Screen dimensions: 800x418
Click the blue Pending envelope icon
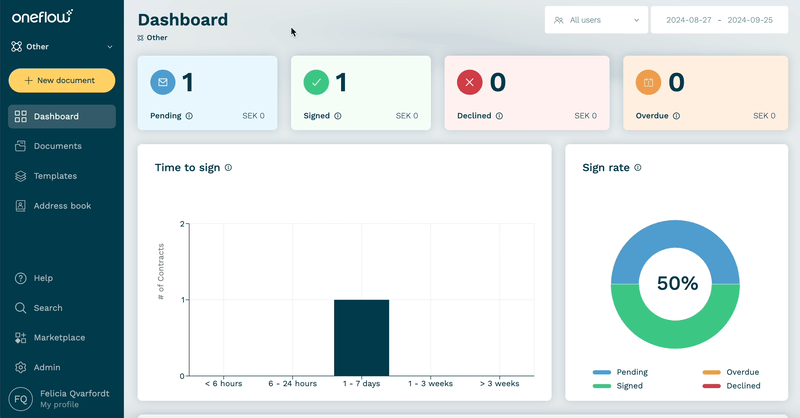tap(163, 82)
